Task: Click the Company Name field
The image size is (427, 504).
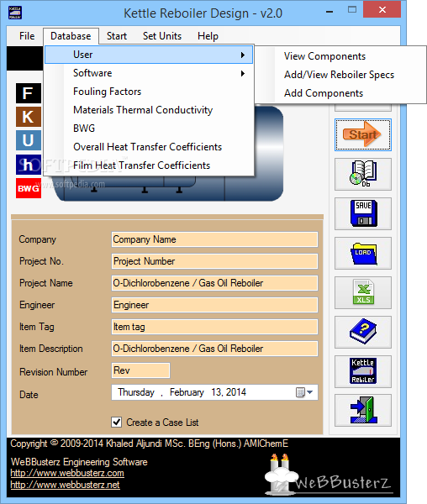Action: pyautogui.click(x=214, y=239)
